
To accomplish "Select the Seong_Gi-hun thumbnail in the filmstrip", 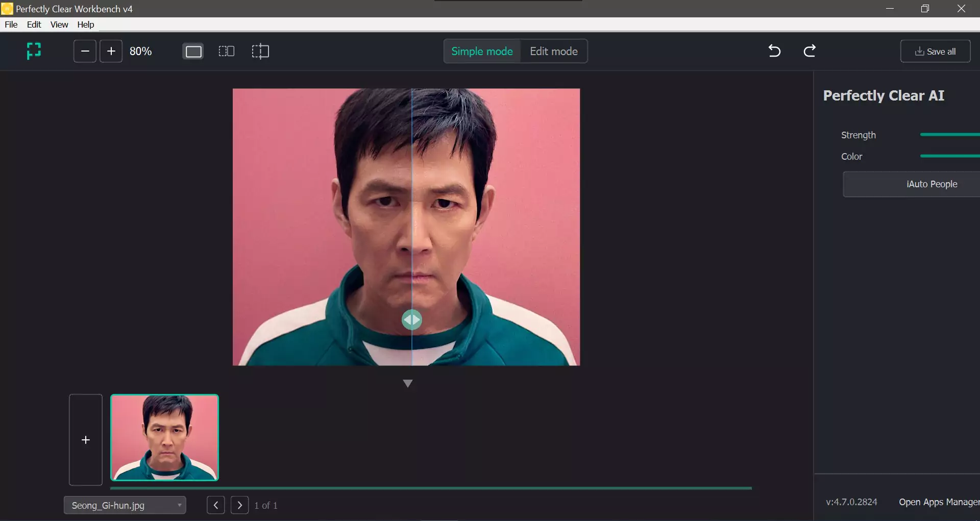I will point(164,437).
